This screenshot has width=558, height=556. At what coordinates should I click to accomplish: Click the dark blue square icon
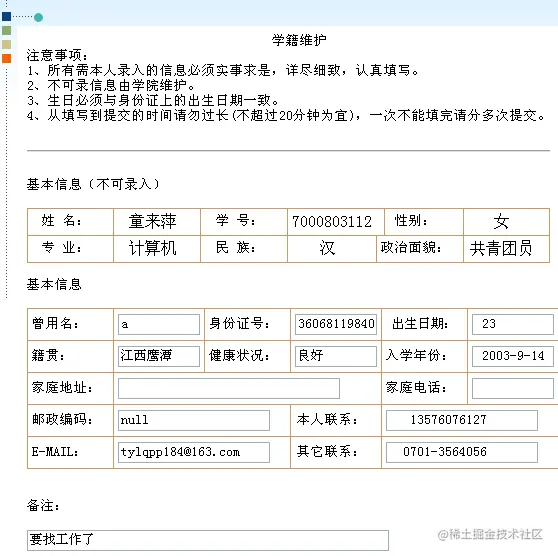[x=6, y=16]
